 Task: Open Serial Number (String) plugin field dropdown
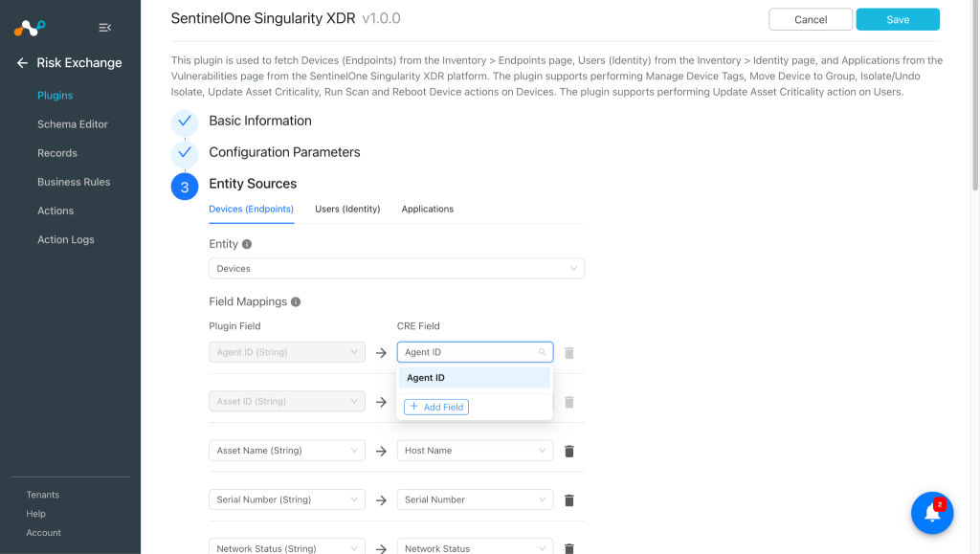287,499
